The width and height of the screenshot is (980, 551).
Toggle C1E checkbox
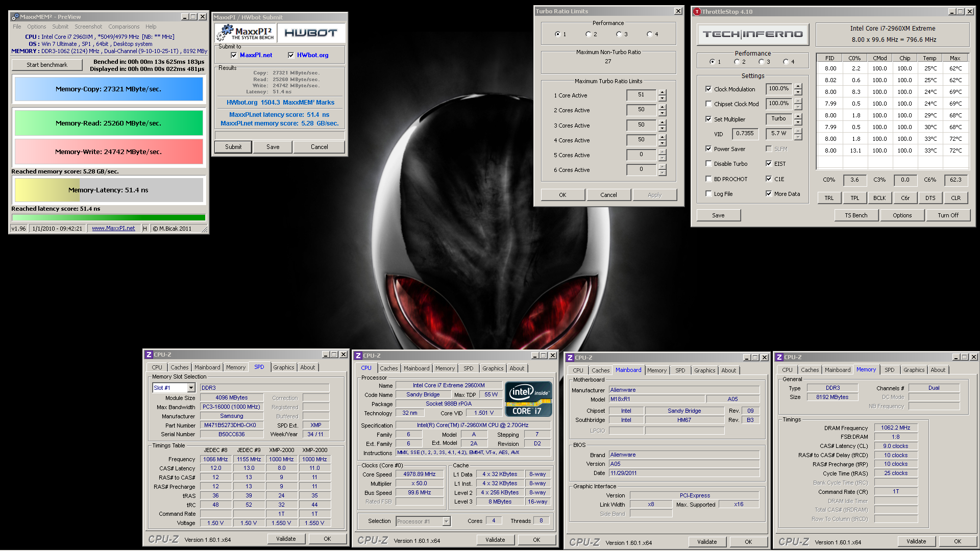coord(769,179)
